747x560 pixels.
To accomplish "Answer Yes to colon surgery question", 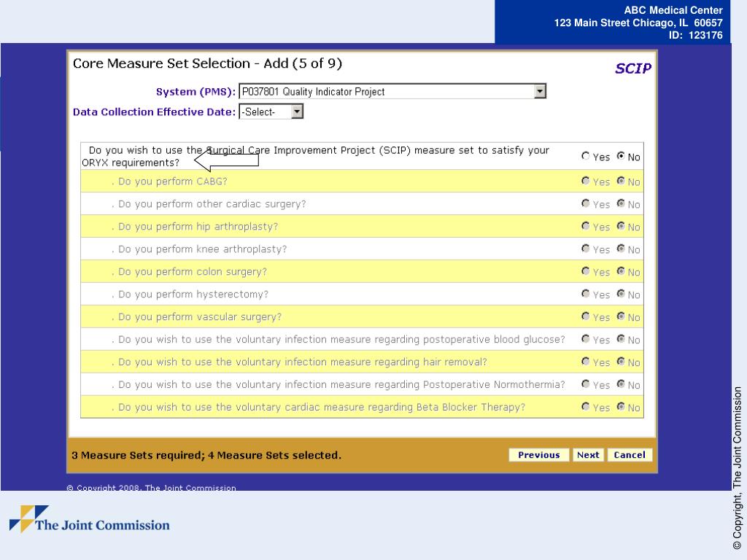I will point(586,271).
